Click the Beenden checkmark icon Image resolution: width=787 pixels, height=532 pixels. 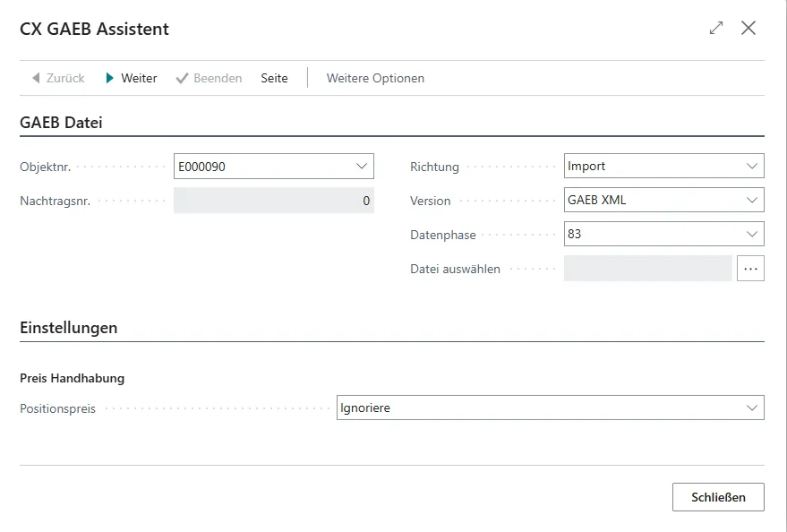(182, 78)
